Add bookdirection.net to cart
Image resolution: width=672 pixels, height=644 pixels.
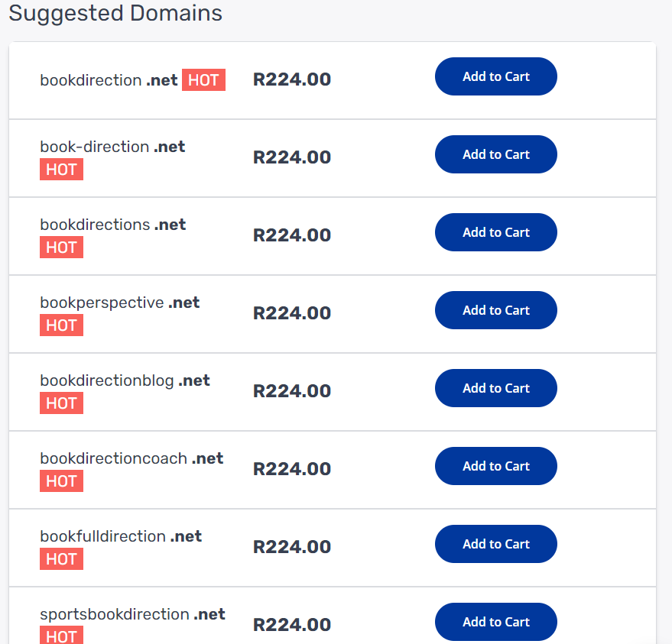(x=496, y=76)
